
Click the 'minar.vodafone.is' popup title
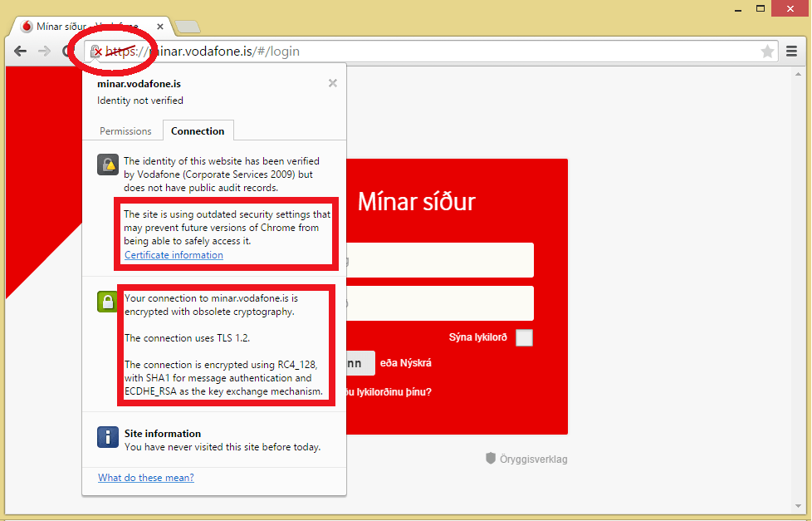pyautogui.click(x=139, y=84)
